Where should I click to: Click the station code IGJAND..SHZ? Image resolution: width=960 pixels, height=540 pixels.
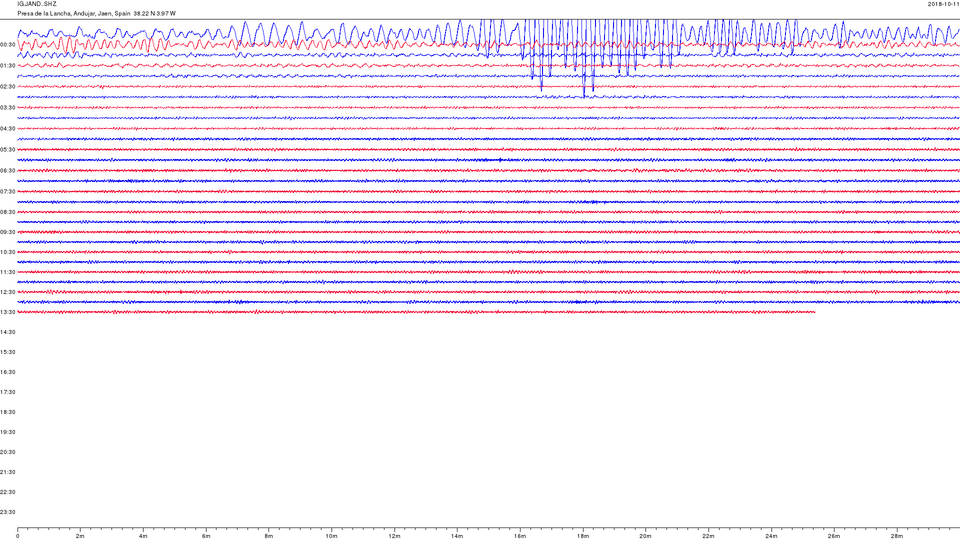click(37, 4)
